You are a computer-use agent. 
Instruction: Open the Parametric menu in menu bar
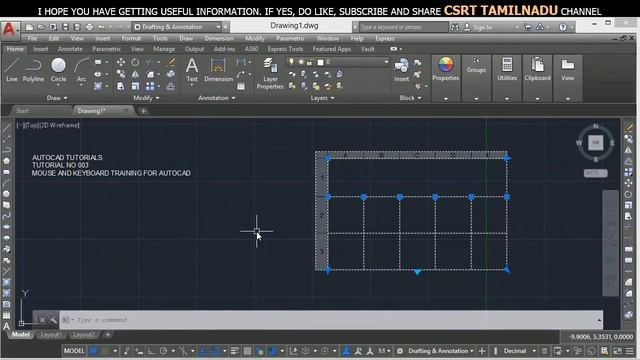290,38
